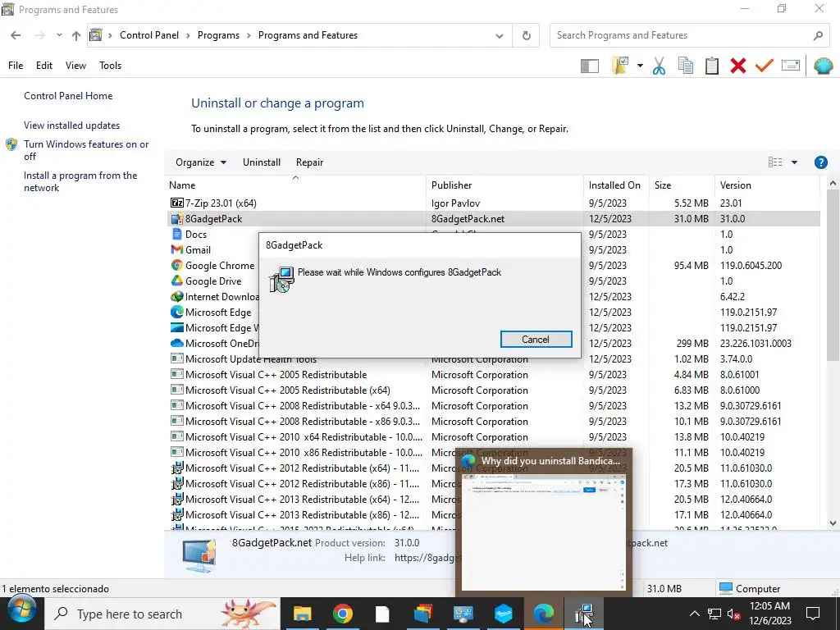Click the scroll down arrow of program list
Image resolution: width=840 pixels, height=630 pixels.
tap(833, 523)
